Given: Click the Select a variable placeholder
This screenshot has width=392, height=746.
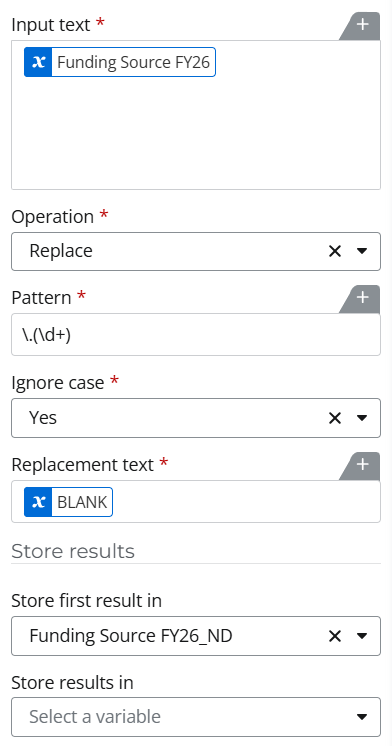Looking at the screenshot, I should tap(95, 717).
